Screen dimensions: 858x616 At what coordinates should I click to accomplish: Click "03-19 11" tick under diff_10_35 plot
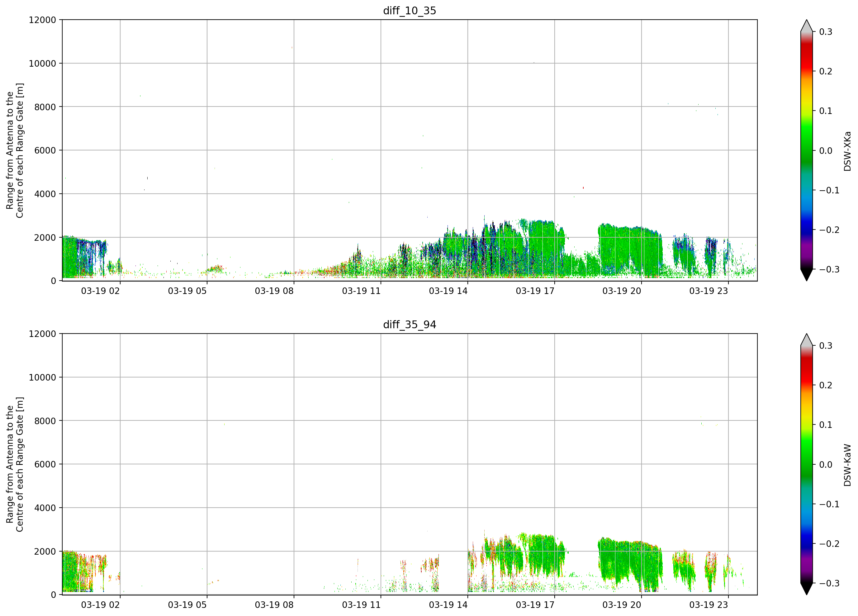coord(361,291)
